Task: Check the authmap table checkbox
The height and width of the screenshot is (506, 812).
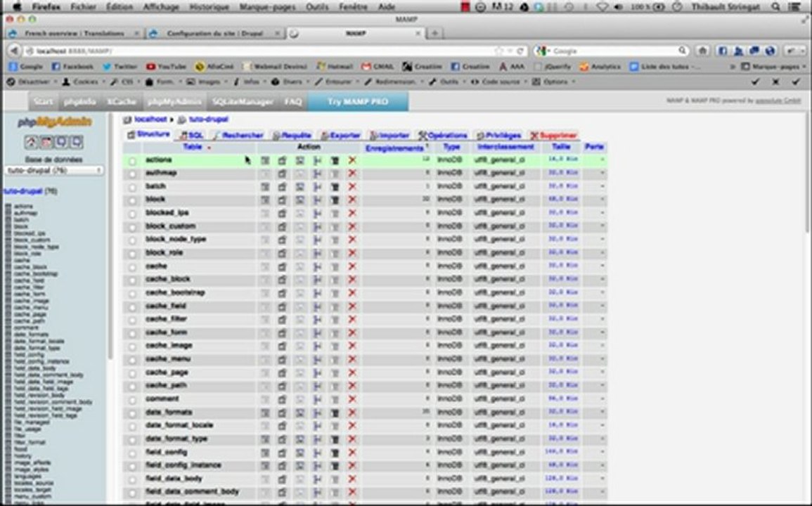Action: (x=133, y=174)
